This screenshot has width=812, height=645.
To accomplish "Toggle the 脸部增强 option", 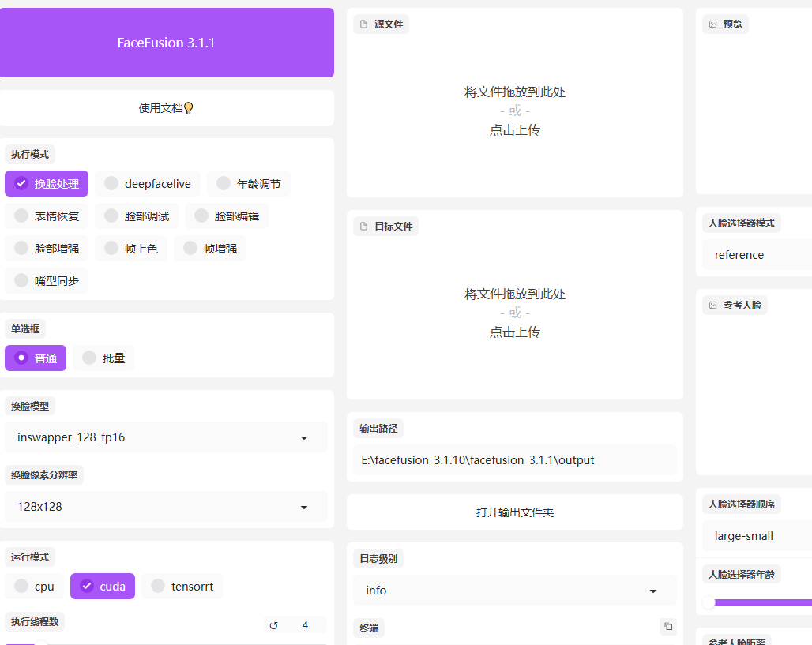I will 47,249.
